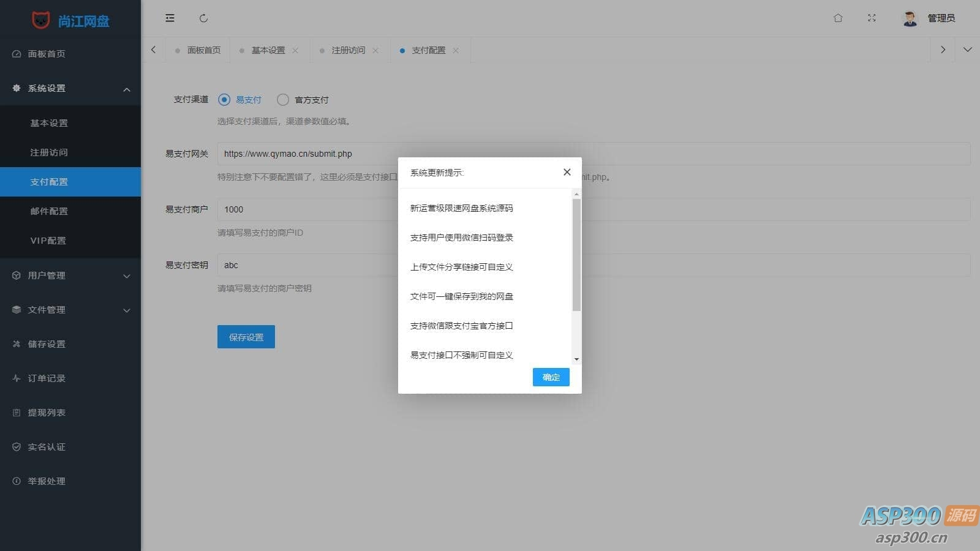
Task: Open the tab options dropdown arrow
Action: click(x=967, y=50)
